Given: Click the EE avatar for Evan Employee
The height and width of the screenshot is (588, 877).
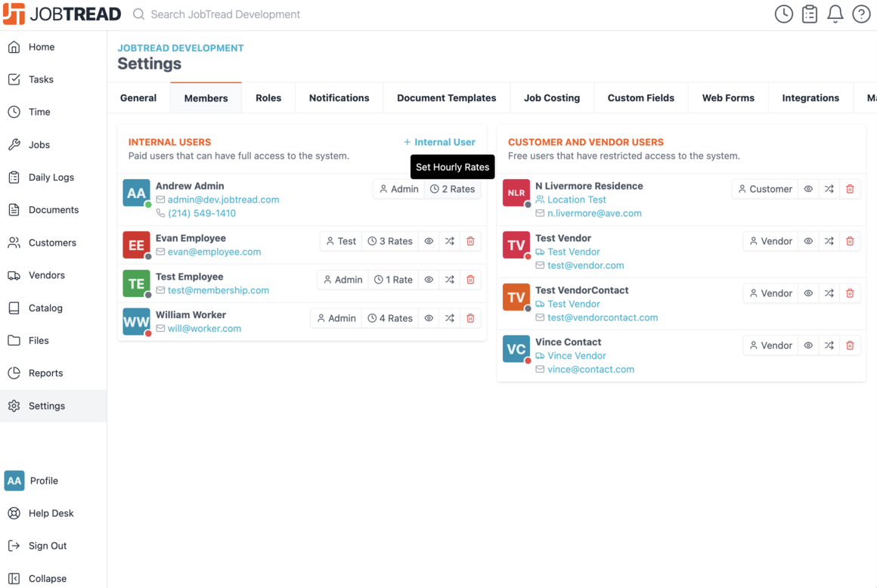Looking at the screenshot, I should (137, 245).
